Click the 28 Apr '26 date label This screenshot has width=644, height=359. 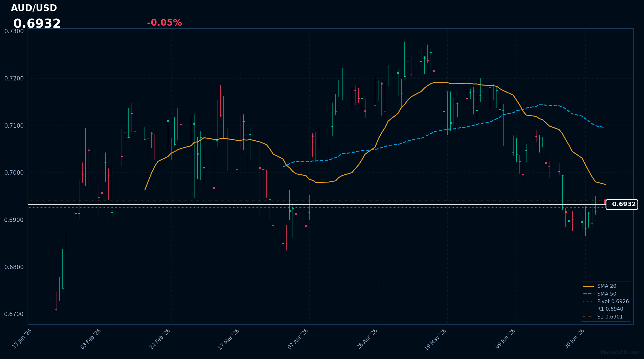click(367, 339)
